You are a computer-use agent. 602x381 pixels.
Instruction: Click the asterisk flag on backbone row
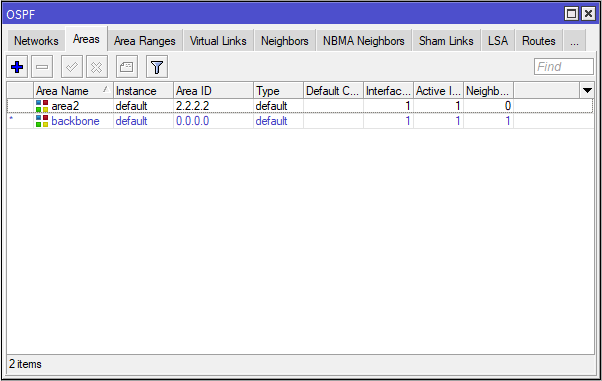(x=11, y=119)
